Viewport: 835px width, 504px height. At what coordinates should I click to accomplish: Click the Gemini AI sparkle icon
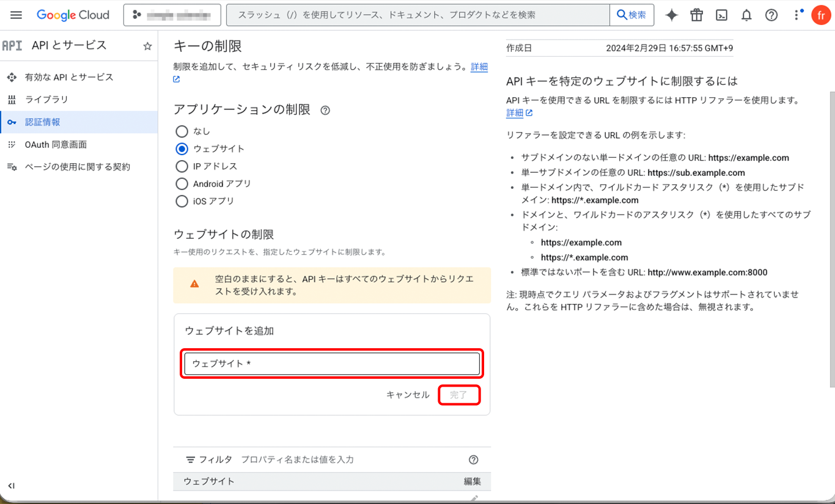(671, 15)
